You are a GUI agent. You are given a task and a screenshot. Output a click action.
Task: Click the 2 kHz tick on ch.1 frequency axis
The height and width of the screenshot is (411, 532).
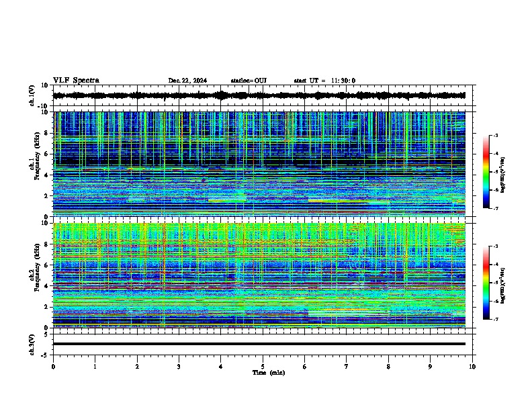click(x=46, y=196)
